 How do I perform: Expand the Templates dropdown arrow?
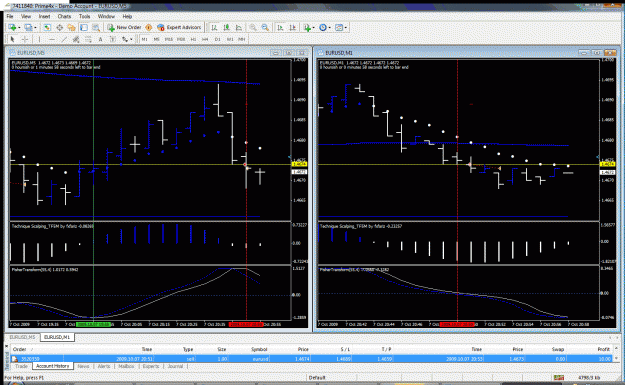pyautogui.click(x=346, y=28)
